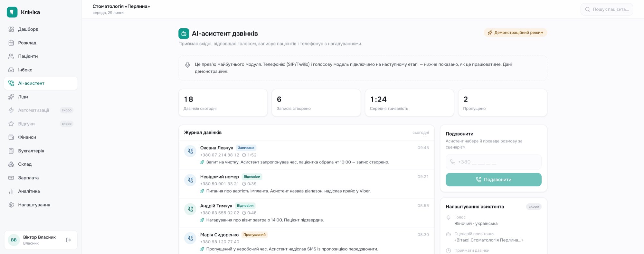Click the ВВ user avatar
This screenshot has height=254, width=644.
pyautogui.click(x=14, y=240)
